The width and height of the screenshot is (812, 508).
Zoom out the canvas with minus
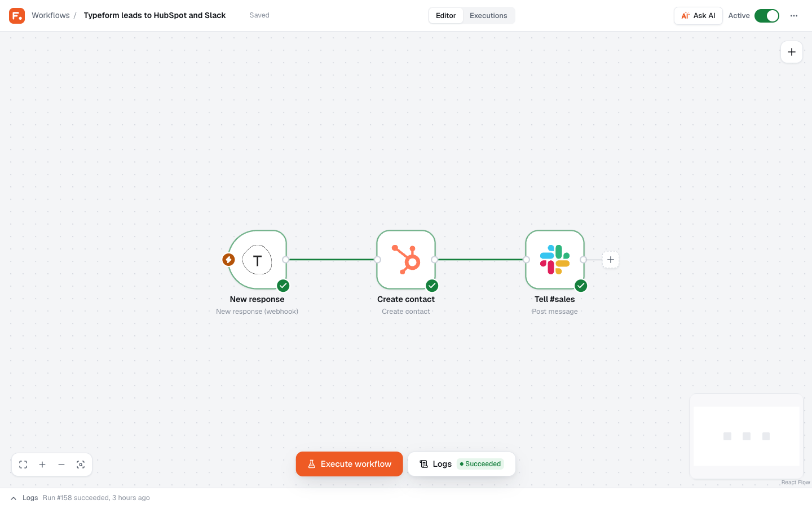pos(61,465)
